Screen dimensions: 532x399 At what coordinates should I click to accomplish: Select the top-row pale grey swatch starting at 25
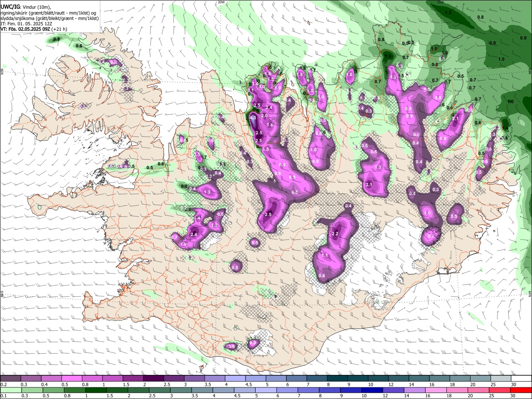tap(501, 379)
